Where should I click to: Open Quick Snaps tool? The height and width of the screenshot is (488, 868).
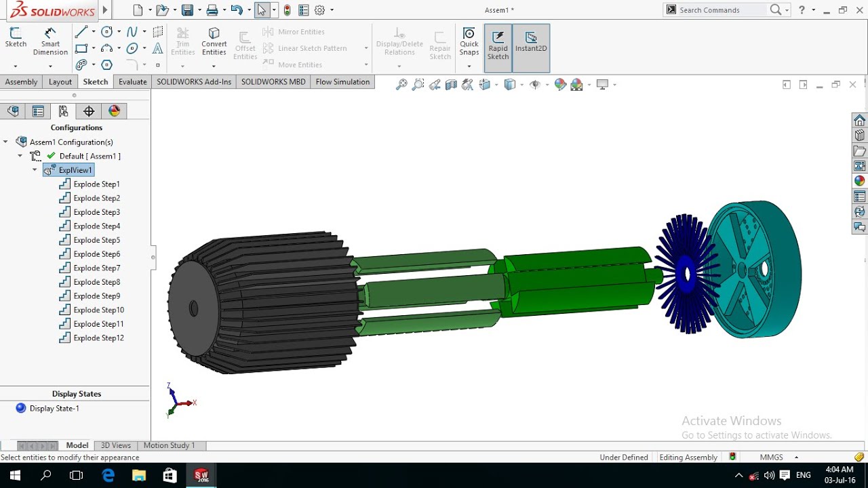(x=469, y=42)
